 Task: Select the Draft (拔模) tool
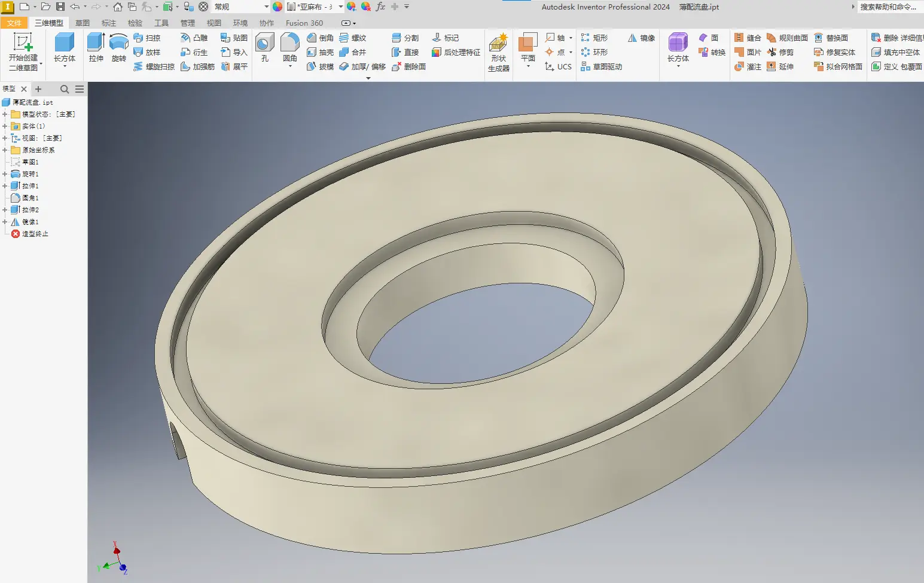click(x=320, y=66)
